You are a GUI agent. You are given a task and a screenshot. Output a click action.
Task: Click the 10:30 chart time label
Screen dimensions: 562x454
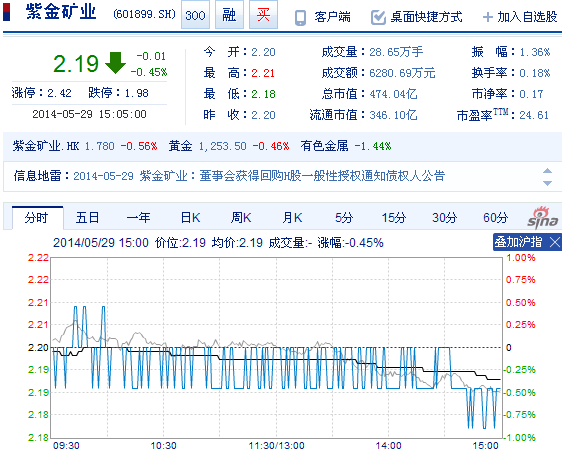pyautogui.click(x=163, y=446)
